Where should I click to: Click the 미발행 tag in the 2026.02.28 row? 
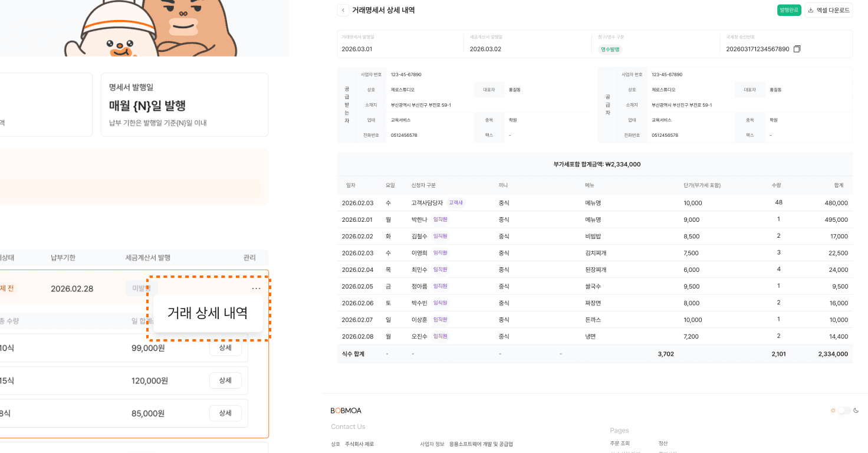pos(142,288)
